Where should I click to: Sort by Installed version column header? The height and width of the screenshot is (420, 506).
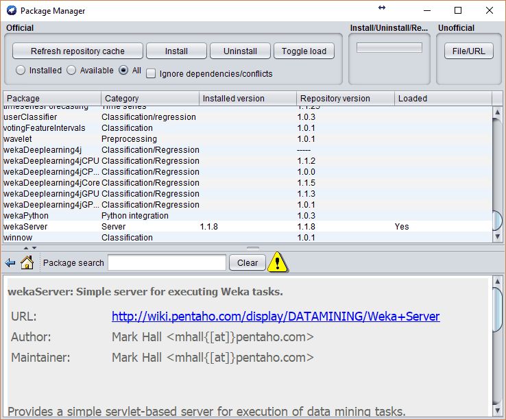click(x=248, y=99)
